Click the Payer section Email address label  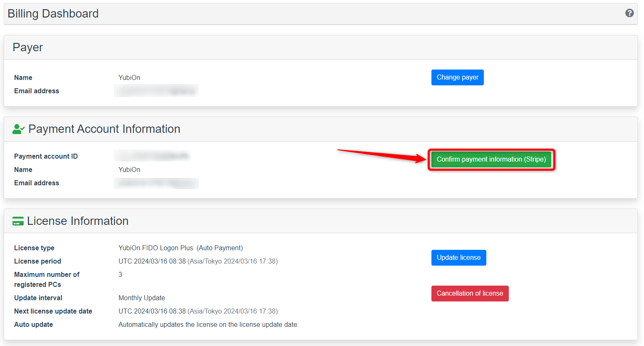click(37, 91)
